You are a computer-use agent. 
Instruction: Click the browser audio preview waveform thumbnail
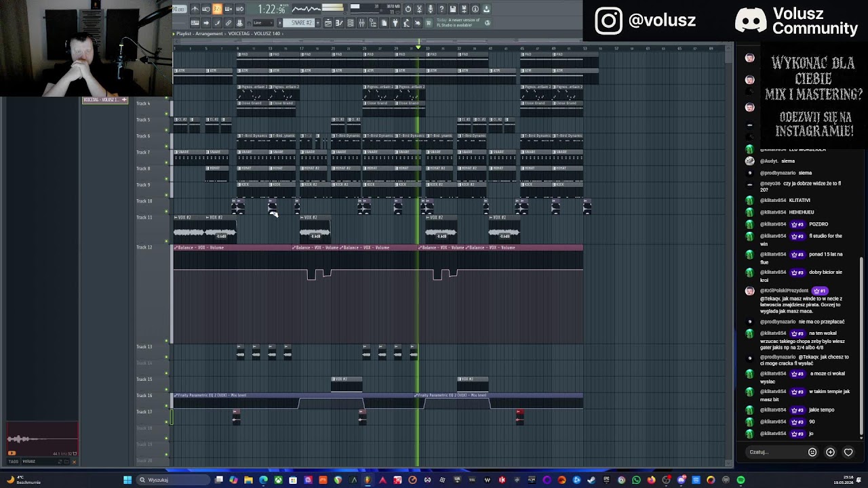tap(42, 439)
